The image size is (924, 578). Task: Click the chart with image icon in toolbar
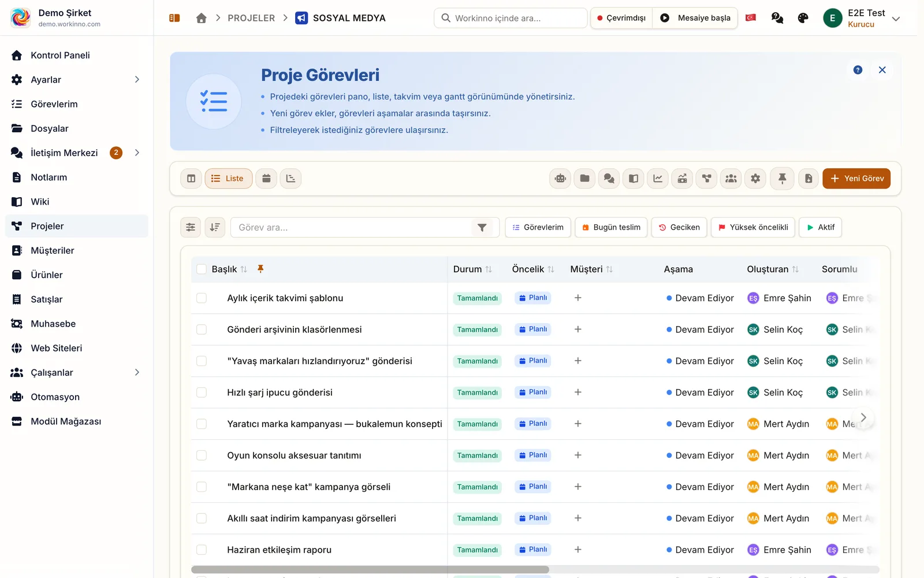[683, 179]
